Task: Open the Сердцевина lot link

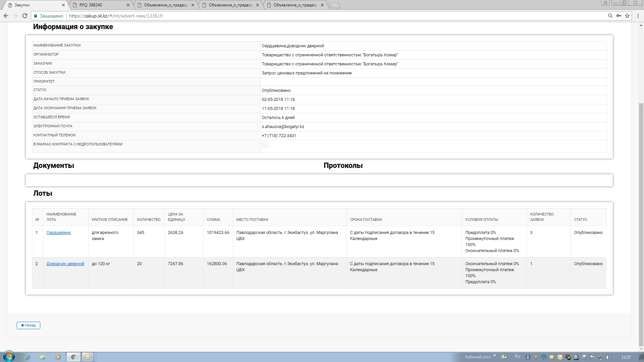Action: 58,233
